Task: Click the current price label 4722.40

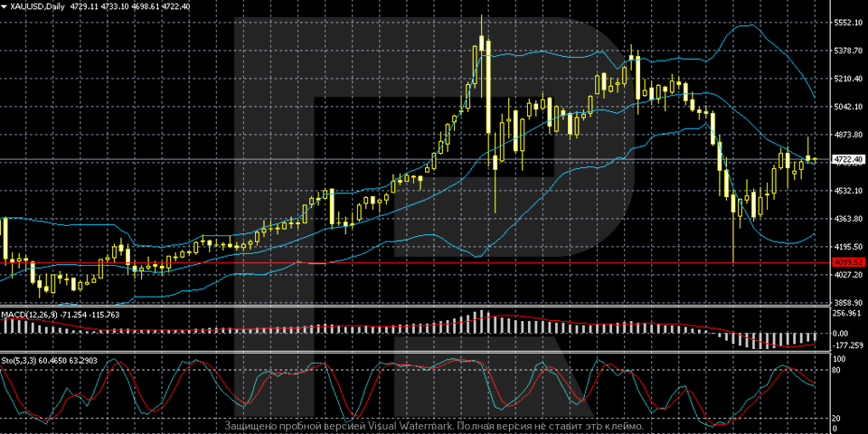Action: point(847,160)
